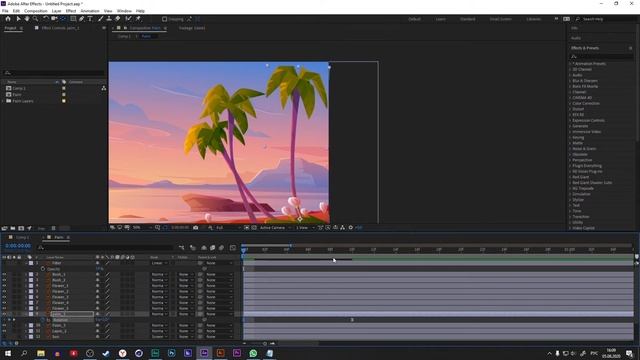Image resolution: width=640 pixels, height=360 pixels.
Task: Hide layer 4 Flower_1 using its eye
Action: tap(4, 286)
